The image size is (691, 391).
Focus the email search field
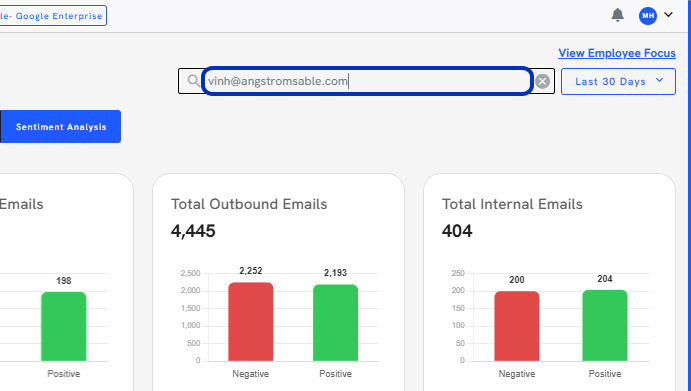coord(367,81)
